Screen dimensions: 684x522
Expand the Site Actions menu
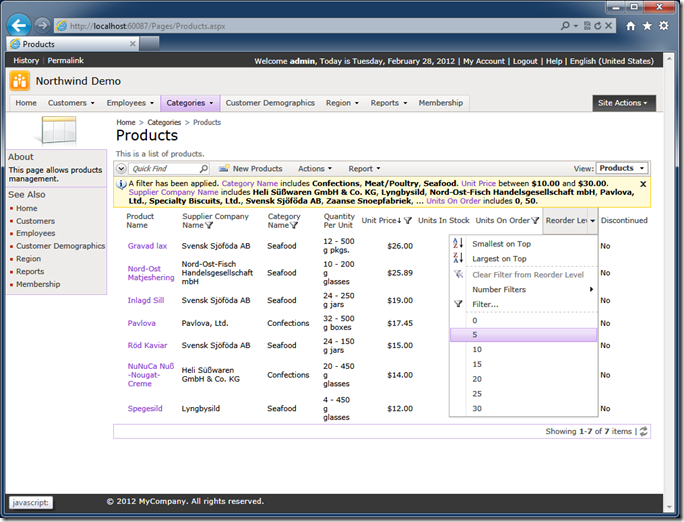pos(623,103)
